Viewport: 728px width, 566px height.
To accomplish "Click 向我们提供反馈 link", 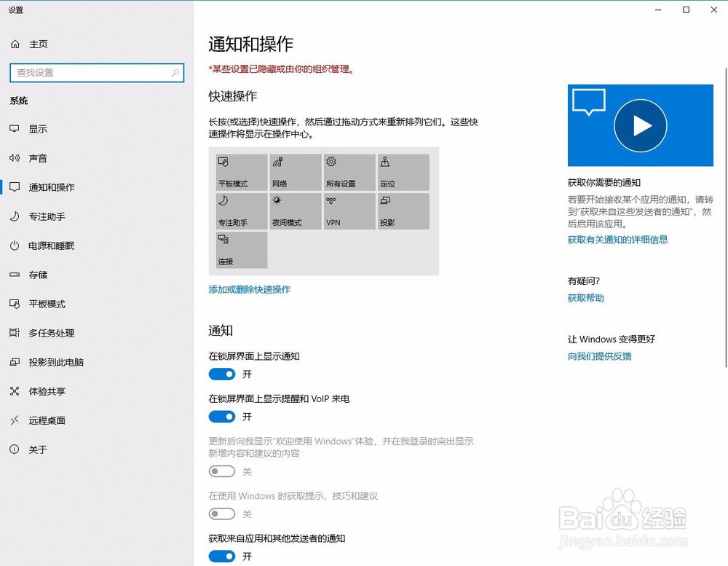I will [599, 356].
